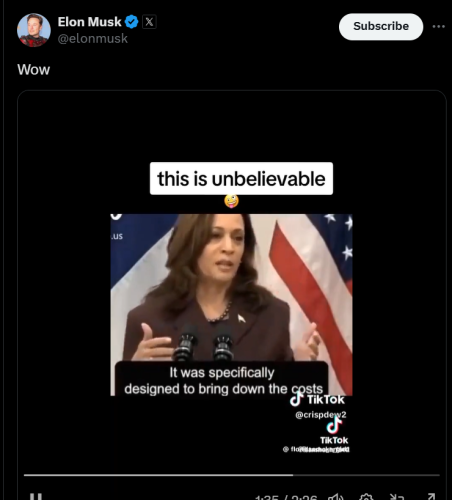Open video settings gear icon
This screenshot has width=452, height=500.
tap(366, 497)
